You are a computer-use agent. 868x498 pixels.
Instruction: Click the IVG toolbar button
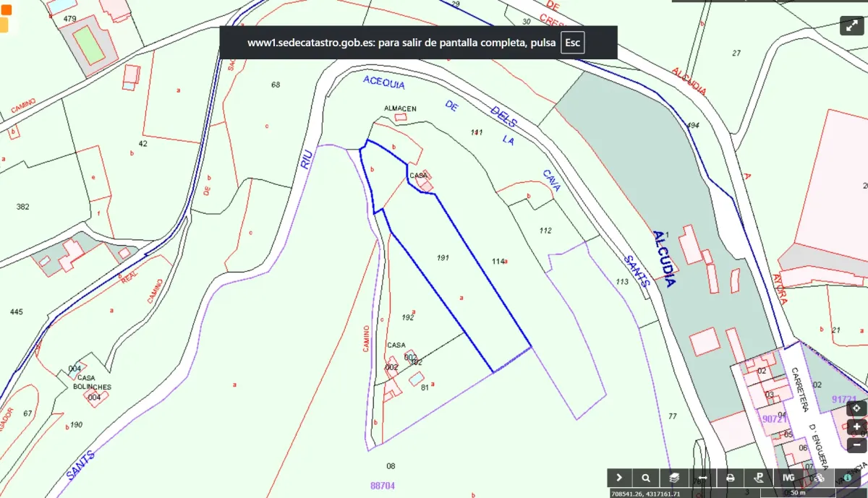[788, 478]
